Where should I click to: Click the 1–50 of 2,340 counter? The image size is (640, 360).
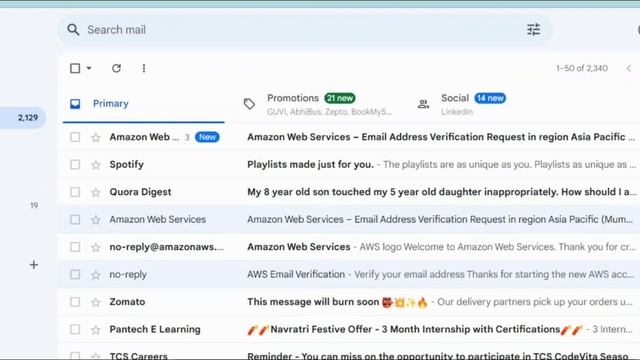pyautogui.click(x=582, y=68)
